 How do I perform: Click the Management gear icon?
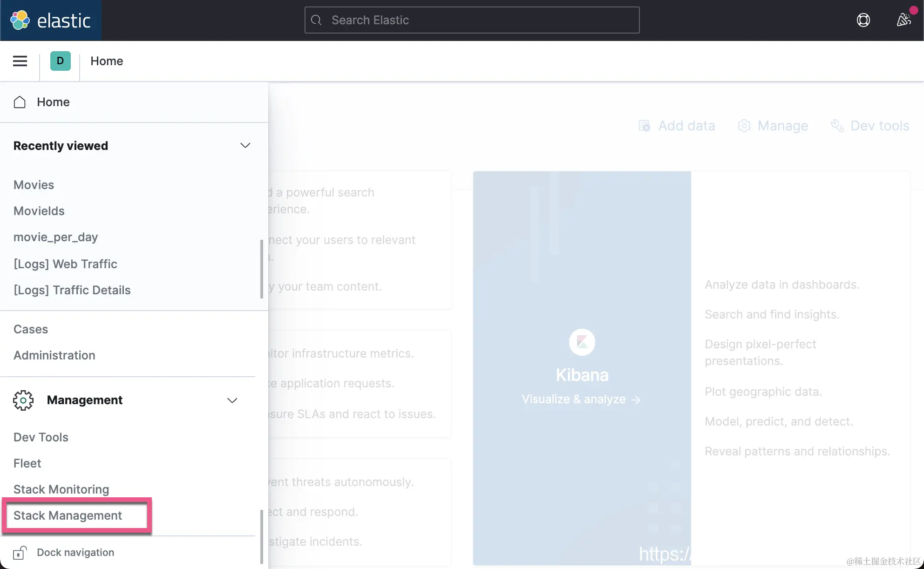(x=23, y=400)
